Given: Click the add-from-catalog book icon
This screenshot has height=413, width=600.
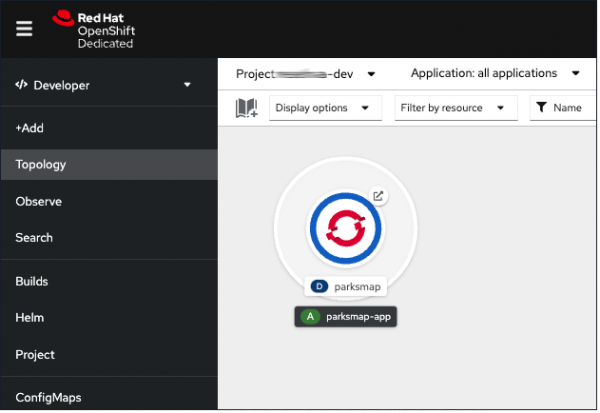Looking at the screenshot, I should 246,108.
